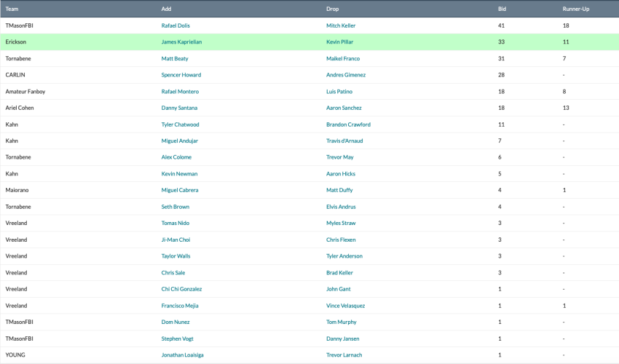Image resolution: width=619 pixels, height=364 pixels.
Task: Open Travis d'Arnaud player link
Action: [344, 141]
